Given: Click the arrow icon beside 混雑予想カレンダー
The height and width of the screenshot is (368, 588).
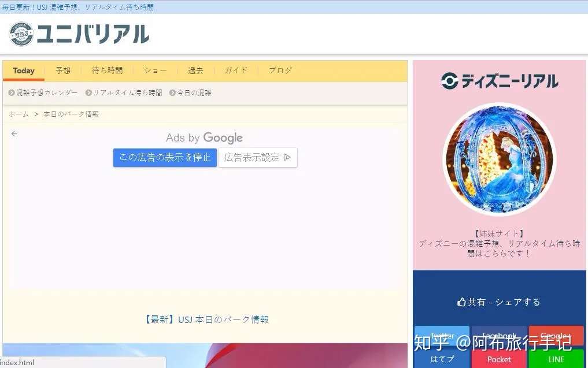Looking at the screenshot, I should click(x=10, y=92).
